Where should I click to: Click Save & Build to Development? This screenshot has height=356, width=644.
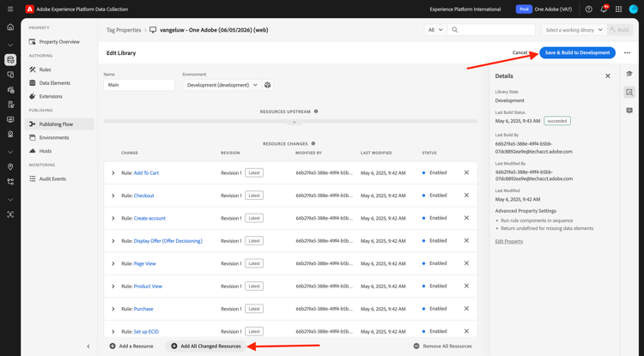pos(577,53)
